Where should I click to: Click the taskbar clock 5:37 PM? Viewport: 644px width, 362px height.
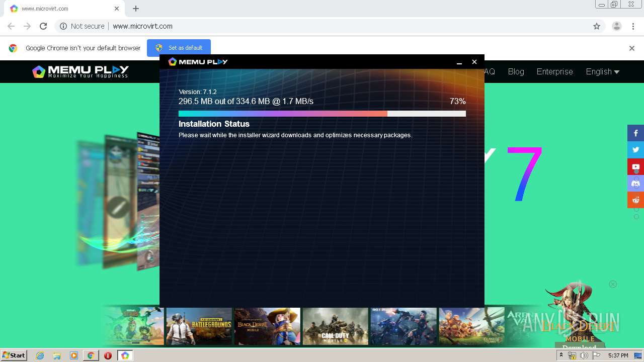pos(618,355)
